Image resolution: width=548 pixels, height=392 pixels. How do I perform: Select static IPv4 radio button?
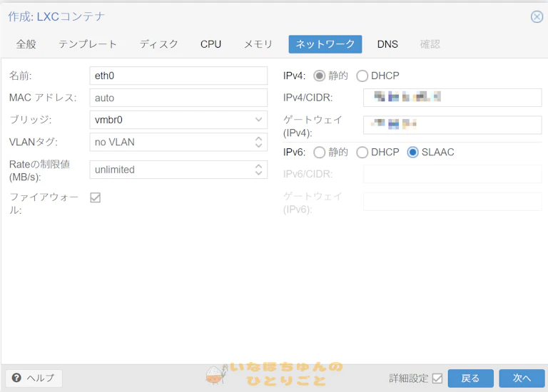click(320, 76)
